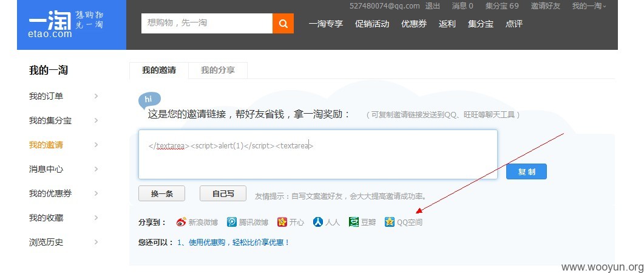Viewport: 644px width, 273px height.
Task: Select 浏览历史 in sidebar
Action: click(x=46, y=242)
